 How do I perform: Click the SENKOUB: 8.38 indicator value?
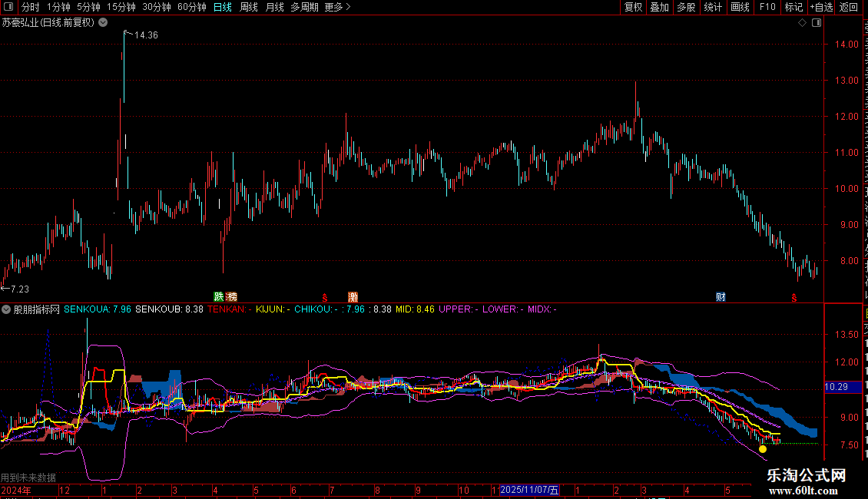(x=170, y=309)
